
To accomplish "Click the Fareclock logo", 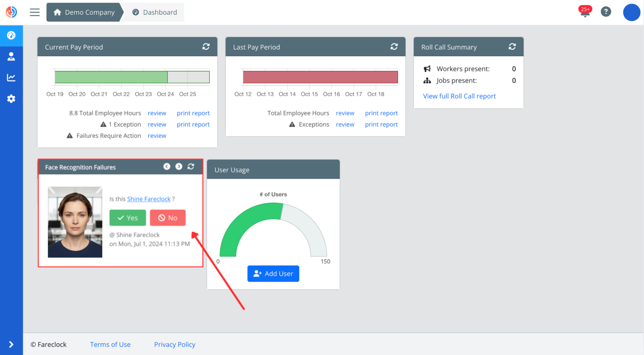I will [x=11, y=12].
